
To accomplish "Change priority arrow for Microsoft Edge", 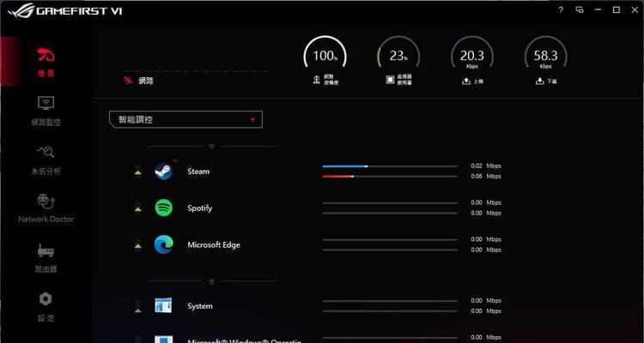I will tap(138, 244).
